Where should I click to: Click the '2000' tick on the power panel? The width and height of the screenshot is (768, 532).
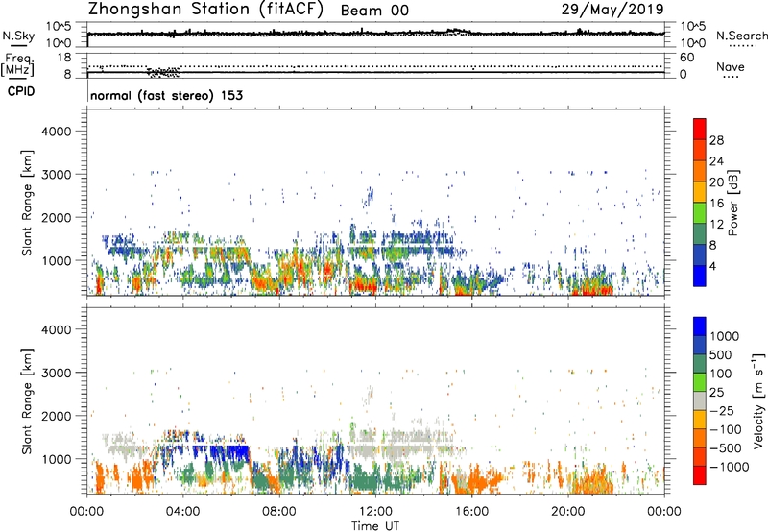[56, 217]
